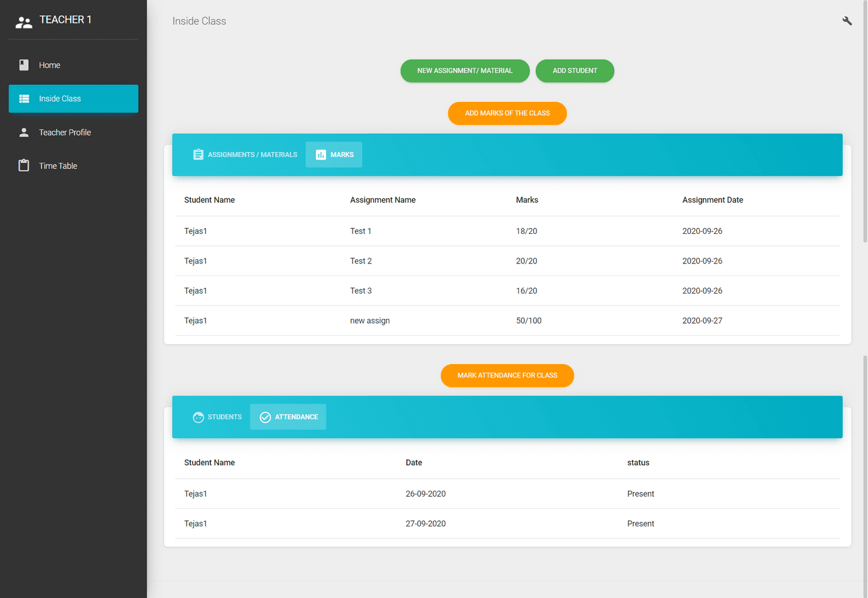This screenshot has width=868, height=598.
Task: Click the 16/20 marks value
Action: click(526, 291)
